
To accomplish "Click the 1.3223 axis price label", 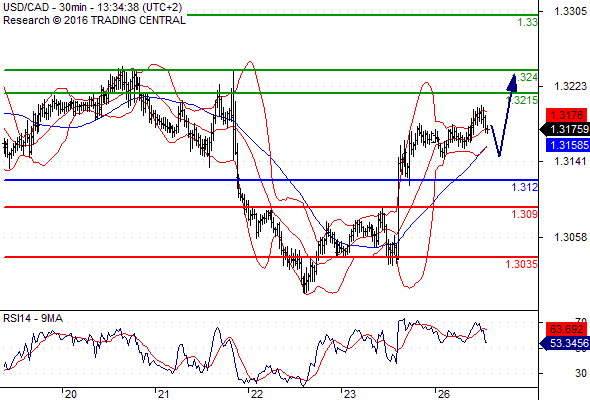I will (x=570, y=86).
